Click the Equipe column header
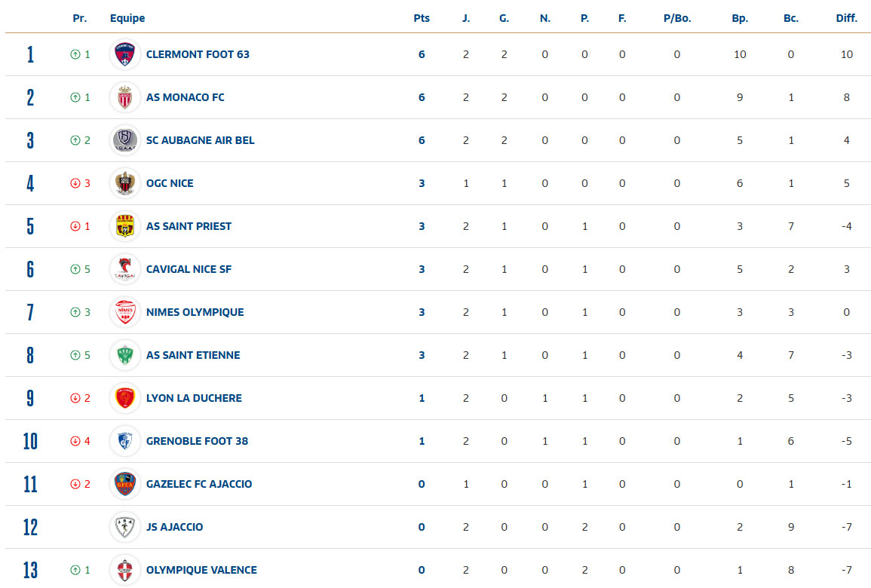 pos(127,18)
